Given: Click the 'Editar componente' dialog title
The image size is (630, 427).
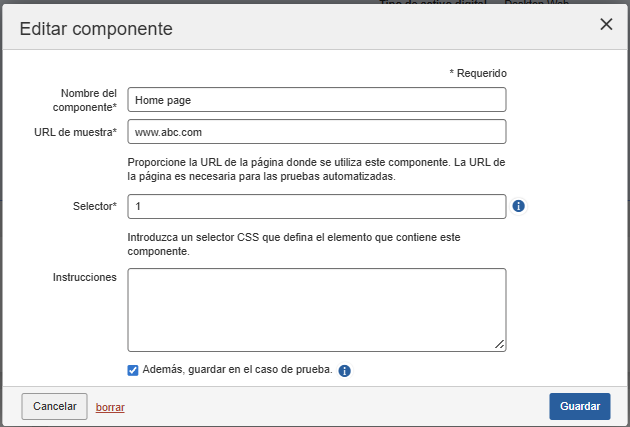Looking at the screenshot, I should click(x=96, y=29).
